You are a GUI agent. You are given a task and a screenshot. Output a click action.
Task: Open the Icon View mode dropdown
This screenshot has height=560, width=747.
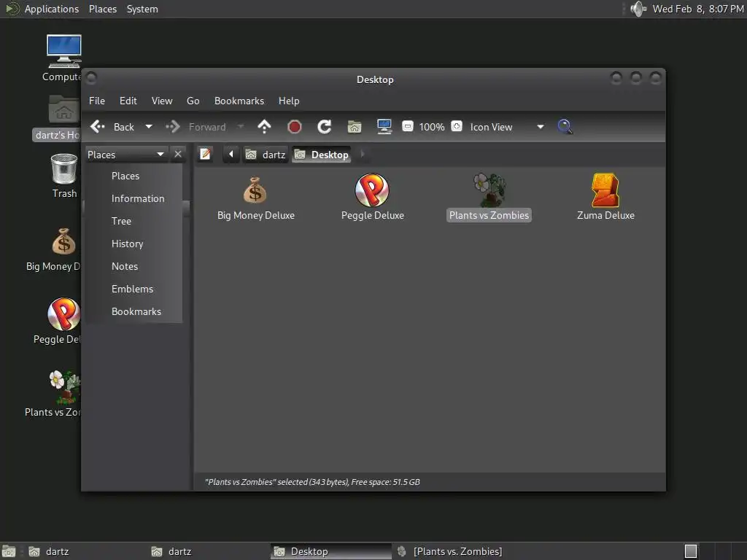(x=507, y=127)
